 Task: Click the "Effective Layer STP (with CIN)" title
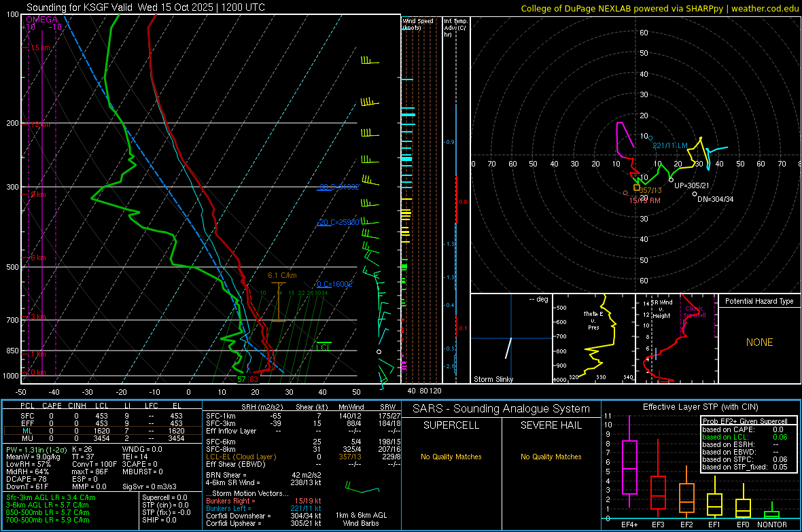click(700, 407)
